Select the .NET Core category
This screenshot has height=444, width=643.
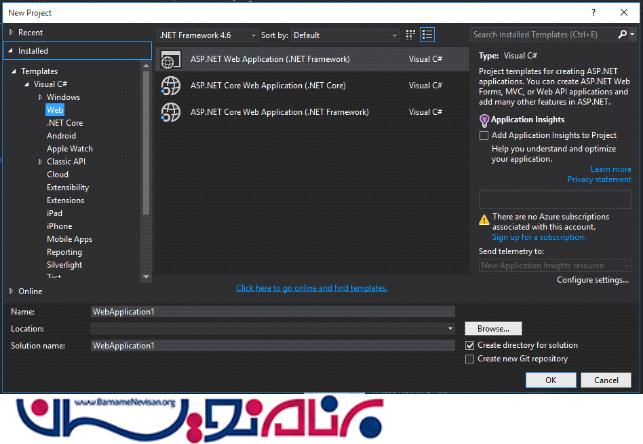click(x=65, y=123)
